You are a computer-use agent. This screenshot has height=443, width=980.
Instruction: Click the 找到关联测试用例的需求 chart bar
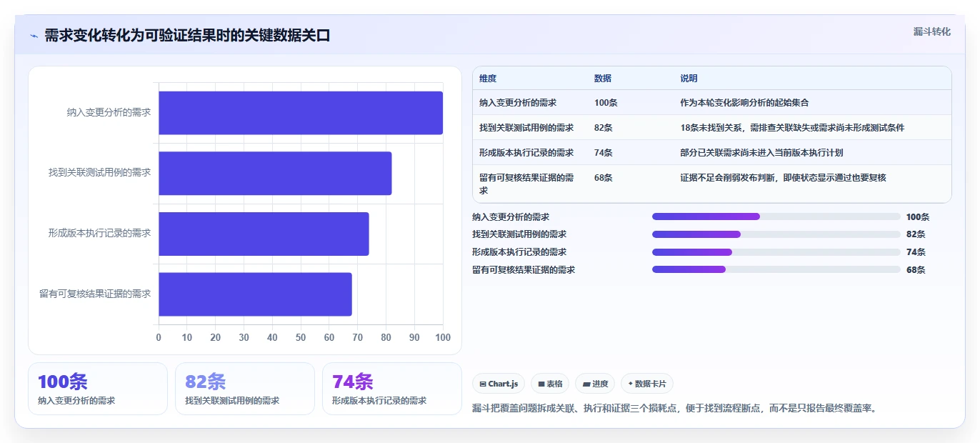click(x=275, y=173)
